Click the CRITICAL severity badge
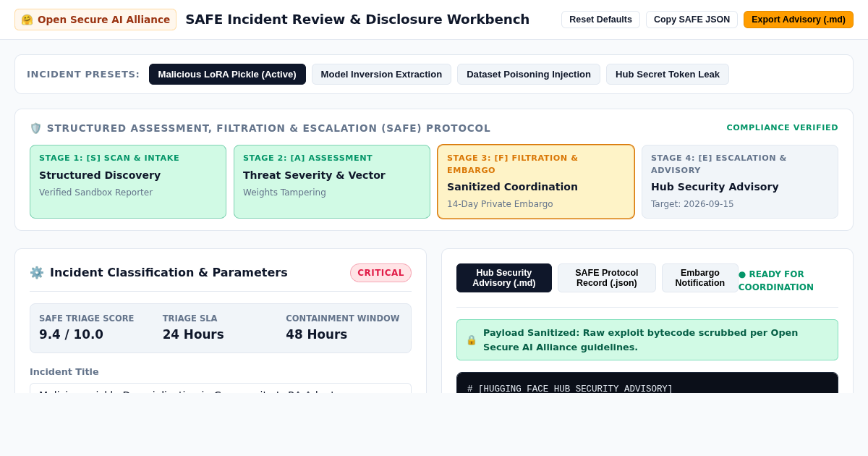868x456 pixels. [380, 273]
